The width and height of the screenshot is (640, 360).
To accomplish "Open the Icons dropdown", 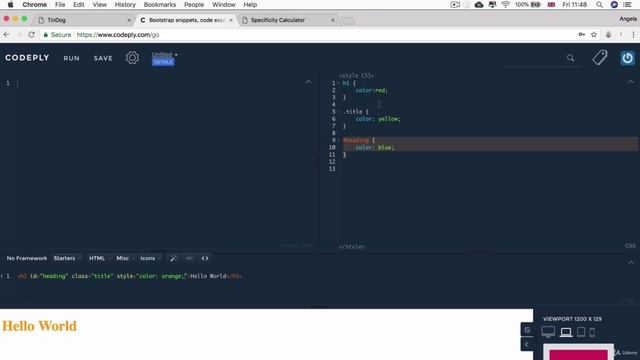I will pyautogui.click(x=150, y=258).
